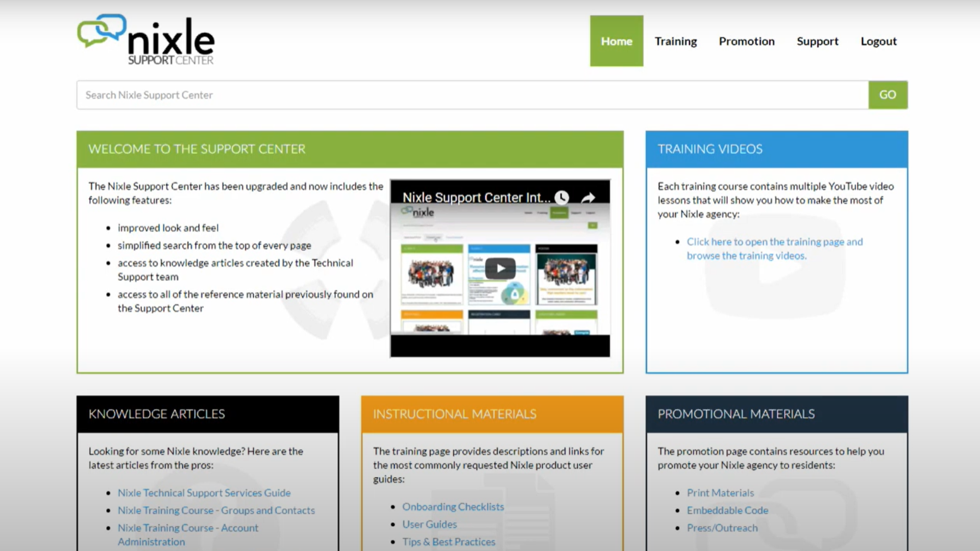980x551 pixels.
Task: Click Tips and Best Practices link
Action: (x=448, y=542)
